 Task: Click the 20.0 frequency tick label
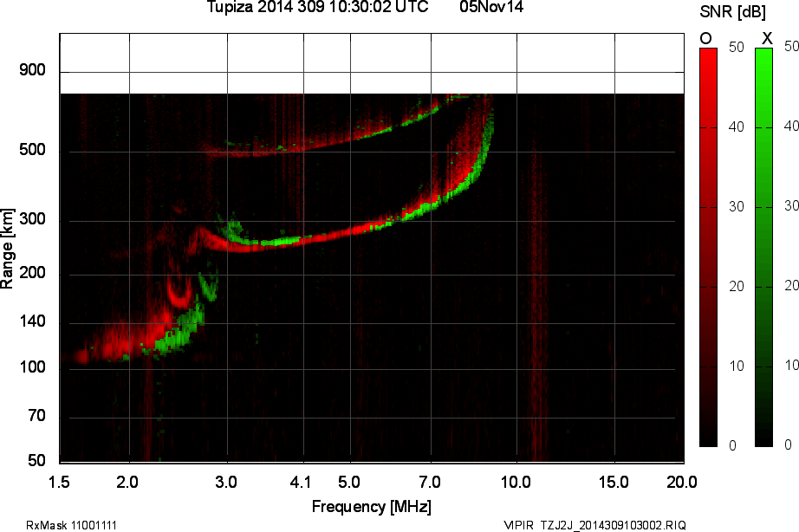681,480
